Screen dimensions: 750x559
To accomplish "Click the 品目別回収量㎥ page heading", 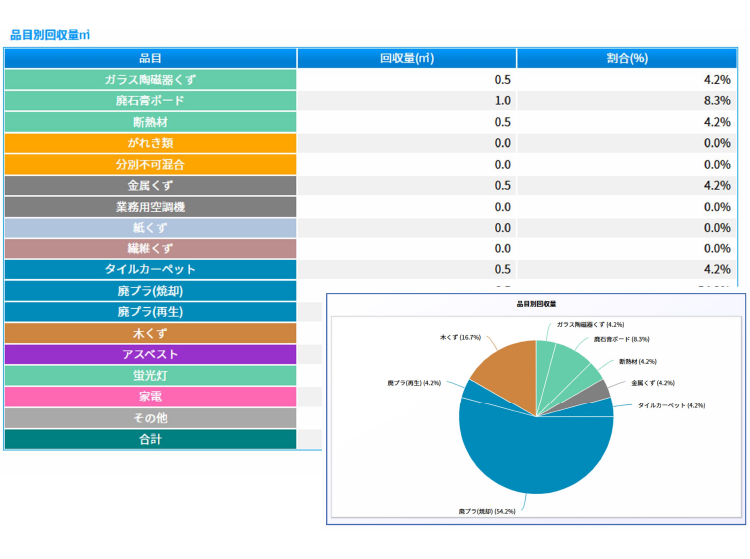I will tap(50, 35).
